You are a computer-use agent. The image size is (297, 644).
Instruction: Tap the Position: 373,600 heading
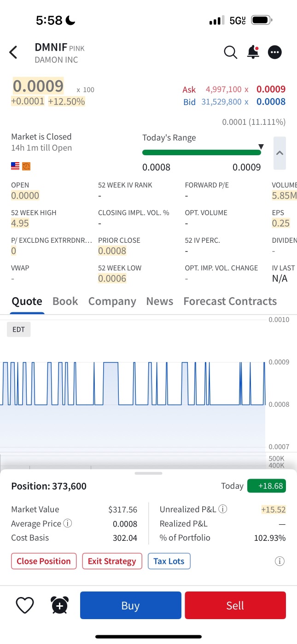49,486
